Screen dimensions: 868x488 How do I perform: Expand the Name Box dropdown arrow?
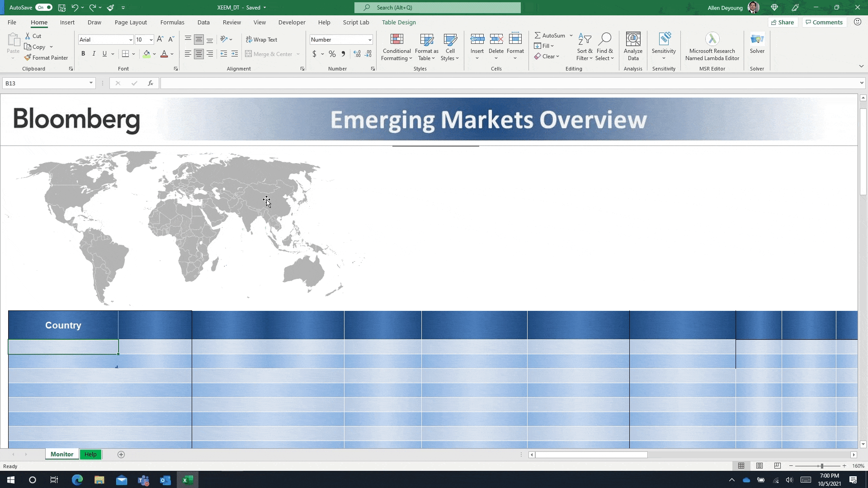[91, 83]
